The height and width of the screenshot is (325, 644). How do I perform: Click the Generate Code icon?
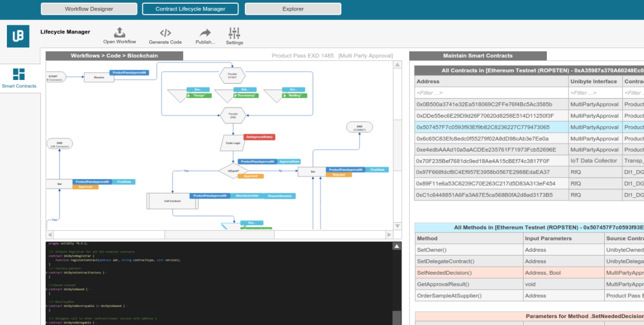tap(165, 32)
